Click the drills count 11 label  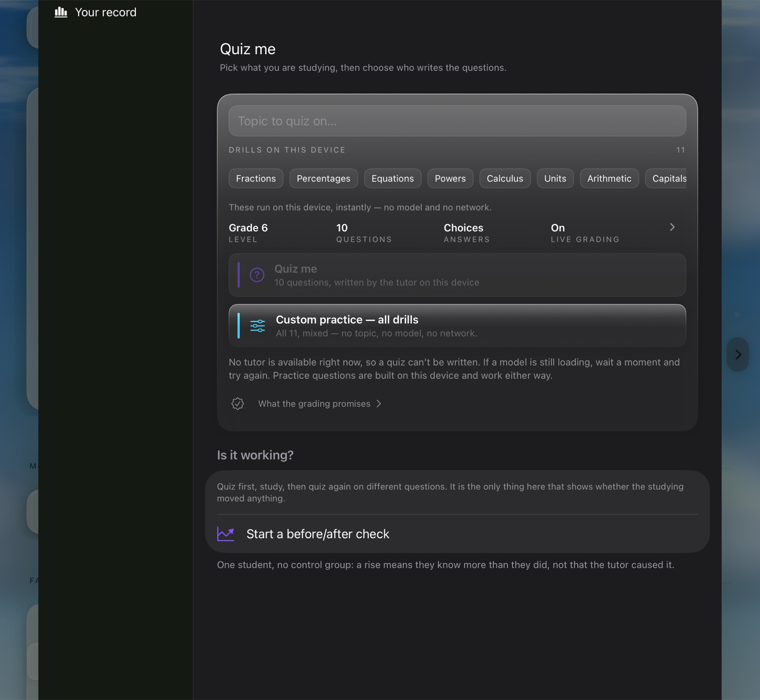(x=681, y=150)
